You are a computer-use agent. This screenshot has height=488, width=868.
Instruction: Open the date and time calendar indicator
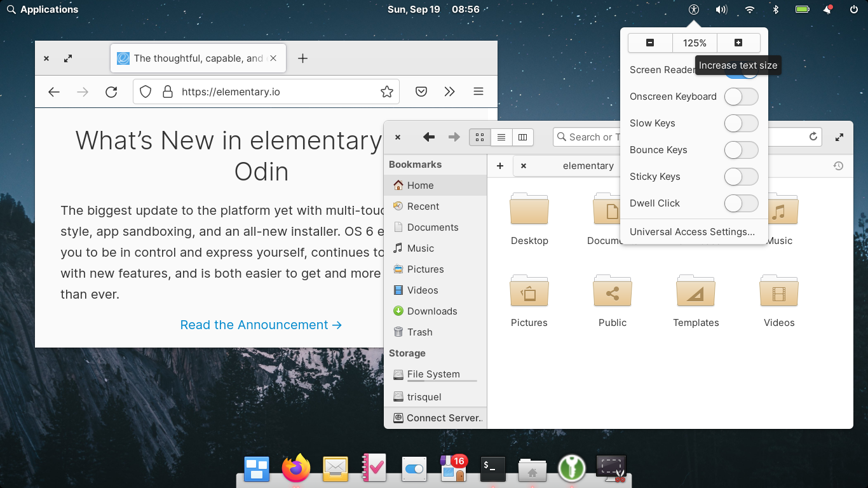(x=433, y=10)
